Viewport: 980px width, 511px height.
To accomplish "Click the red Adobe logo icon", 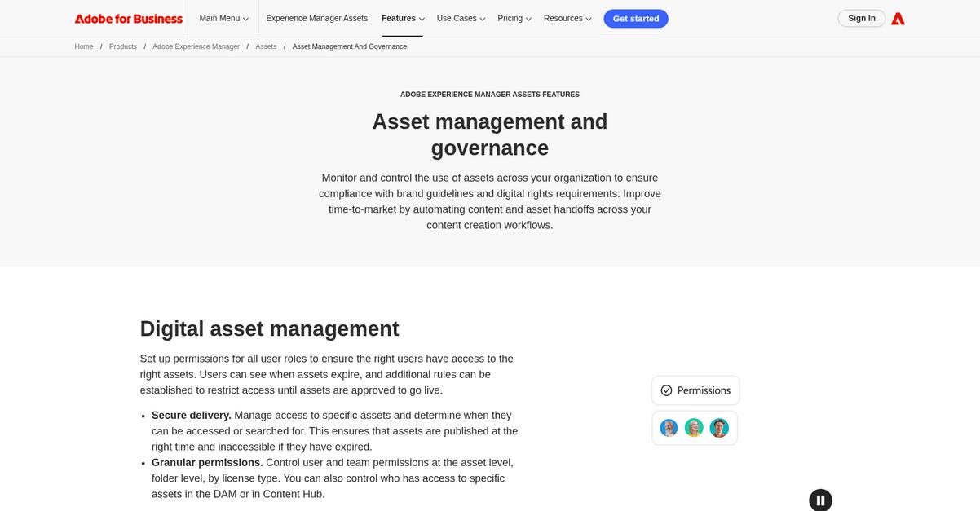I will pyautogui.click(x=898, y=18).
